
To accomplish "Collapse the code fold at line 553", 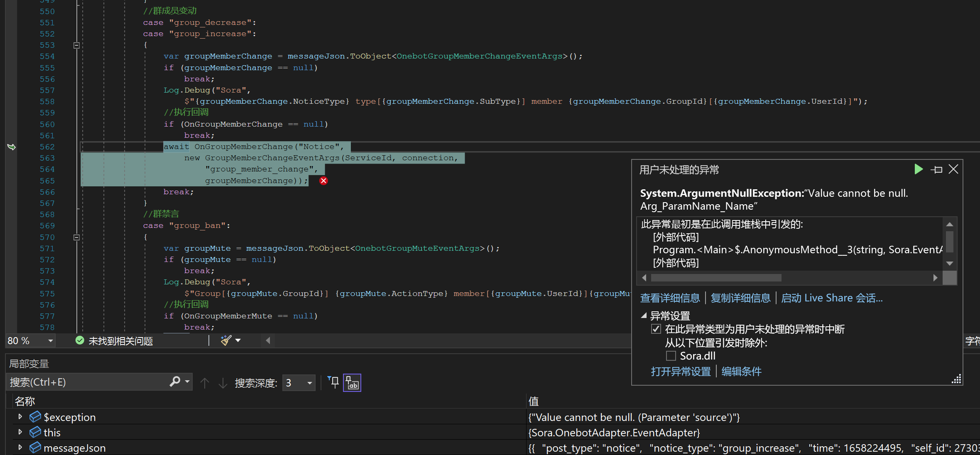I will 76,45.
